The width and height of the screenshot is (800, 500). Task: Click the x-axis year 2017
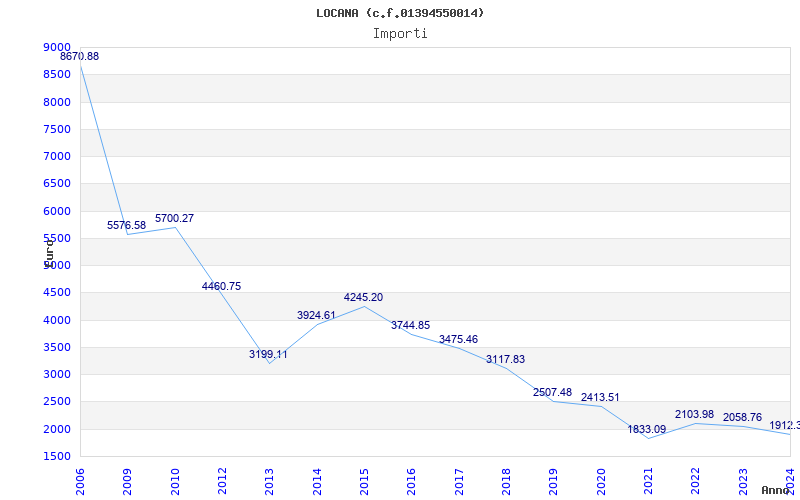[x=459, y=482]
